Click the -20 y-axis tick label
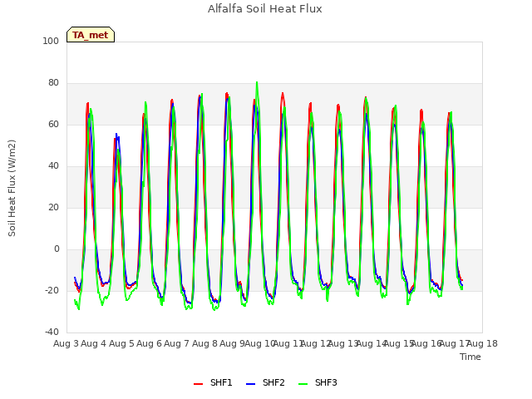Screen dimensions: 532x399 [52, 290]
